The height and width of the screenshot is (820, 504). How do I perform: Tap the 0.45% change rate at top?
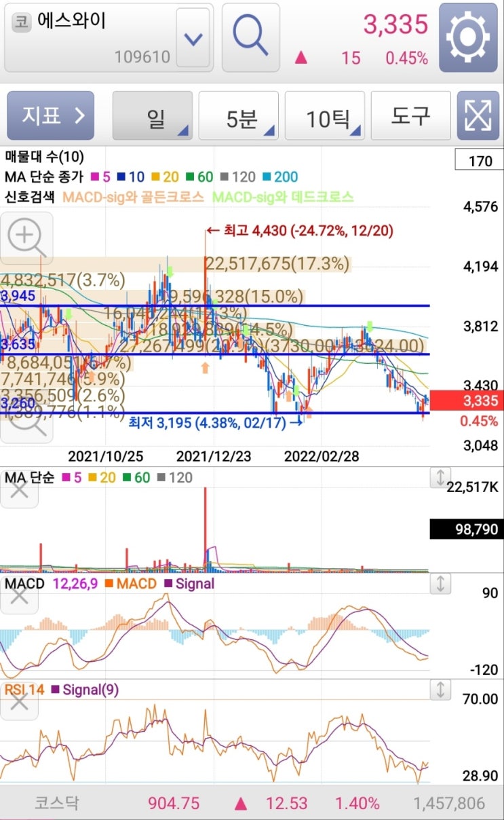(407, 58)
